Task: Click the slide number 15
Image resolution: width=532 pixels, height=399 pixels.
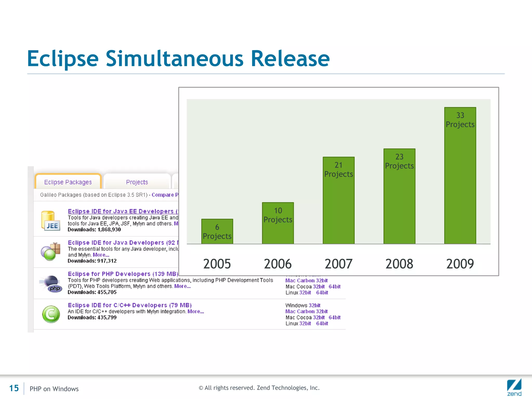Action: point(14,388)
